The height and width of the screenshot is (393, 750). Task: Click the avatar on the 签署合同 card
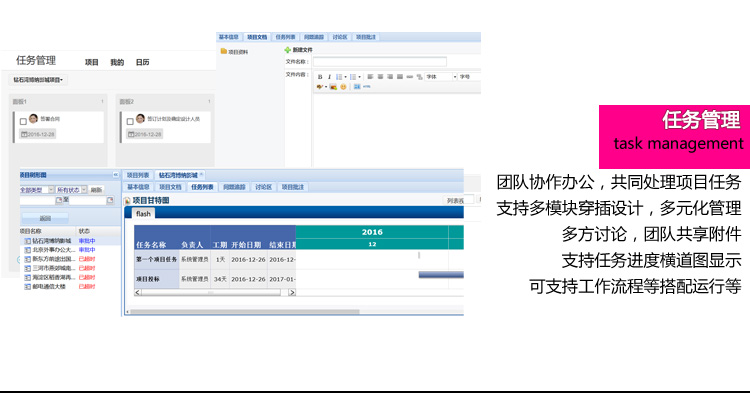33,119
